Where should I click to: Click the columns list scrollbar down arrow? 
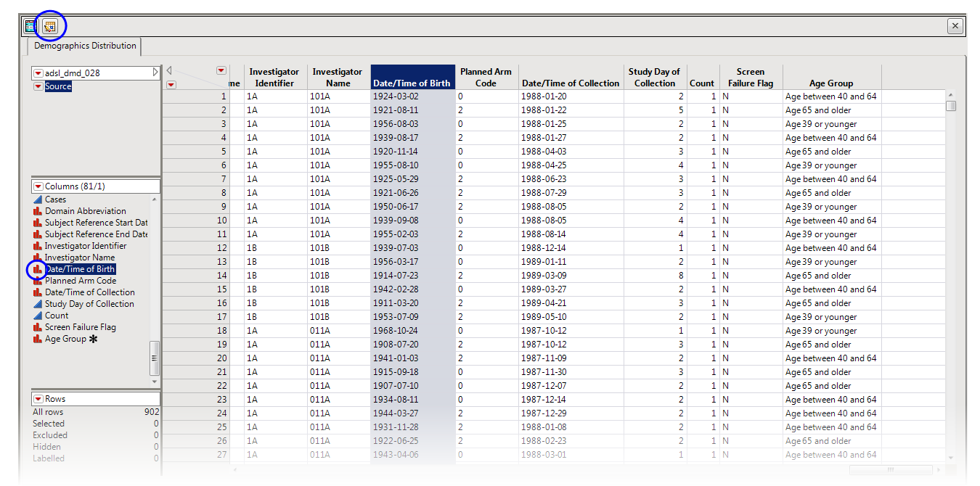pos(154,382)
